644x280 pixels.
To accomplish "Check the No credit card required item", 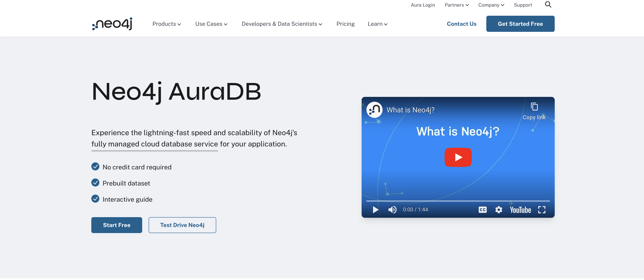I will [95, 166].
